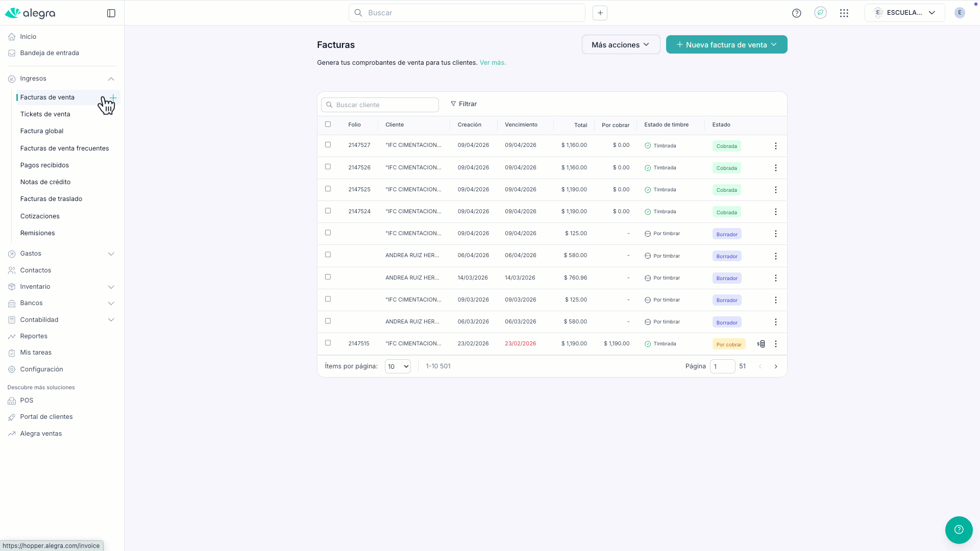
Task: Select the checkbox for invoice 2147515
Action: coord(328,343)
